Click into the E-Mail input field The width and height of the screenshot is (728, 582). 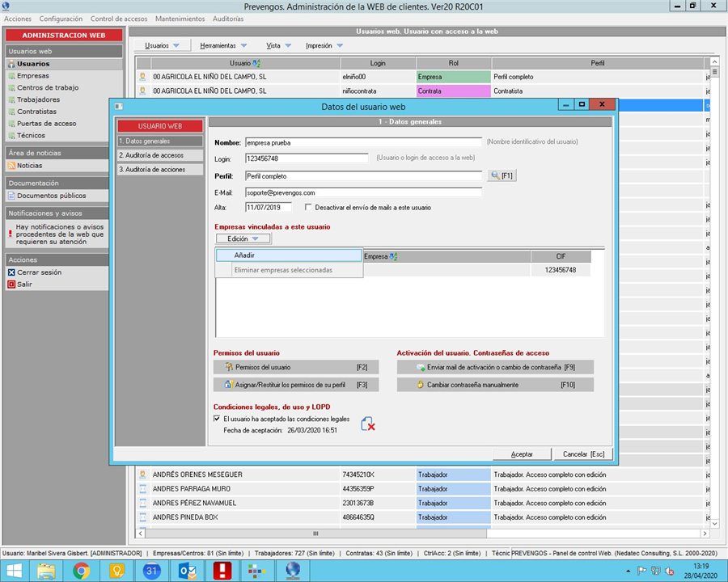pyautogui.click(x=362, y=192)
